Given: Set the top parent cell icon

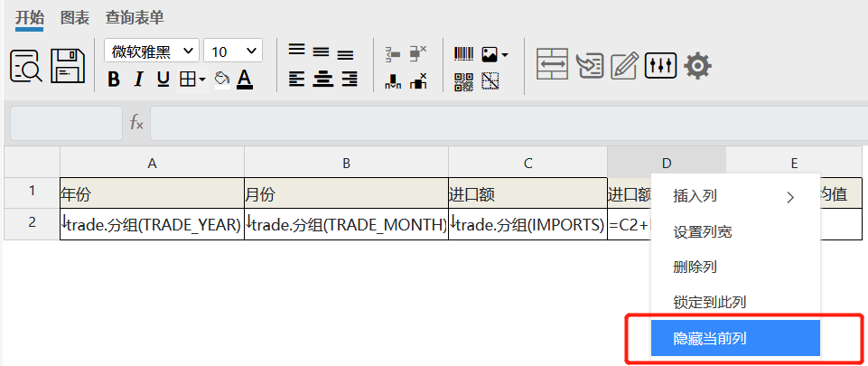Looking at the screenshot, I should coord(393,81).
